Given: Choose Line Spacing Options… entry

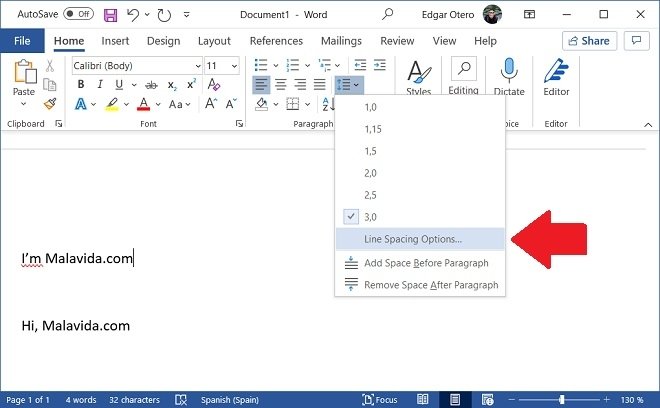Looking at the screenshot, I should (x=420, y=239).
